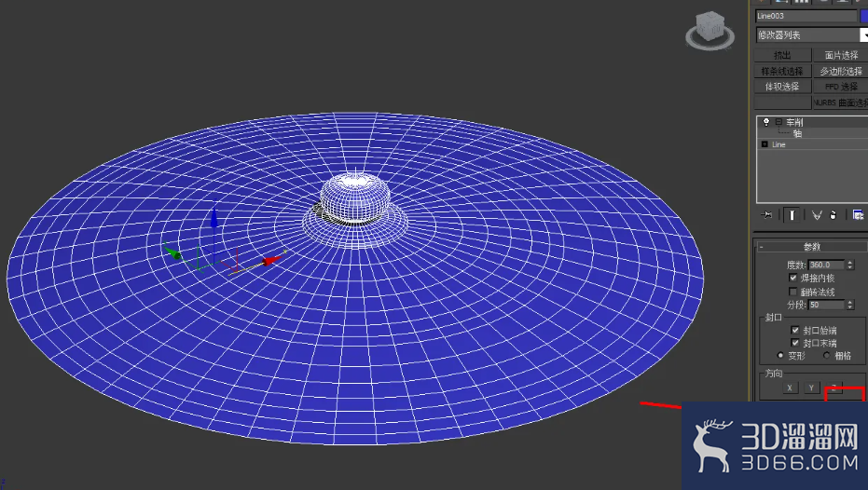The height and width of the screenshot is (490, 868).
Task: Click the Pin Stack icon
Action: [766, 215]
